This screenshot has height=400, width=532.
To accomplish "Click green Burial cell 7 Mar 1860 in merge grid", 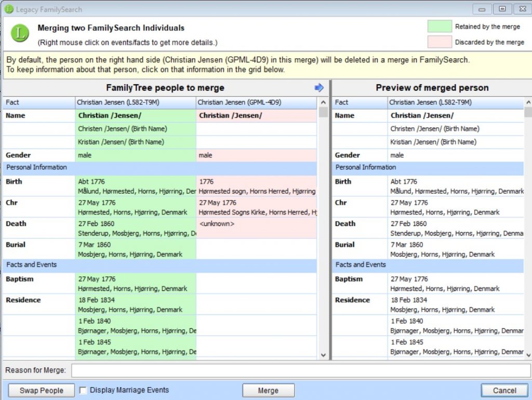I will 136,249.
